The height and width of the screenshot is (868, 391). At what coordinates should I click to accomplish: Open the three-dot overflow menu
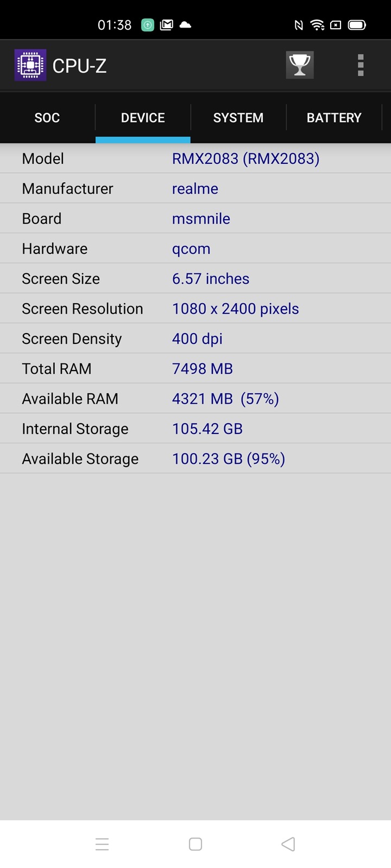(361, 65)
